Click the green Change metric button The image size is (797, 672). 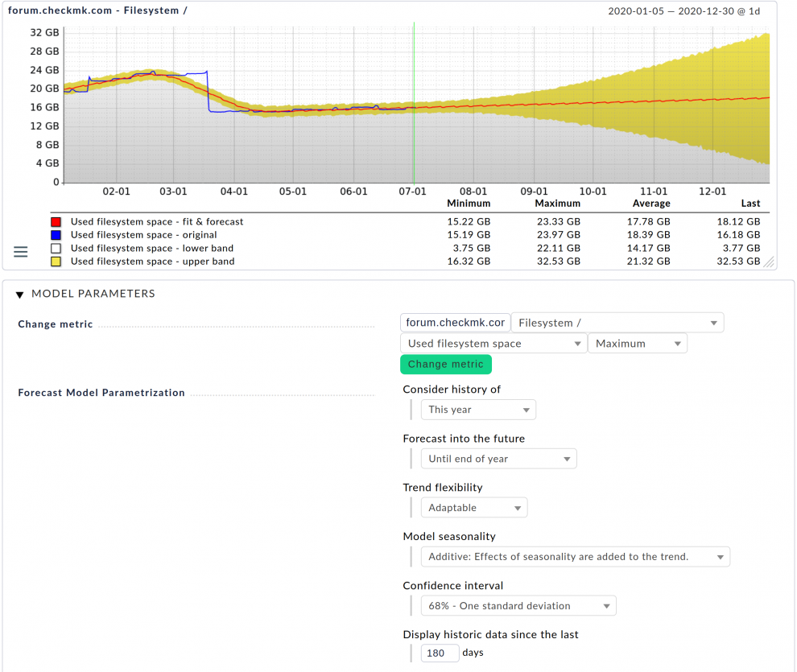(x=446, y=365)
